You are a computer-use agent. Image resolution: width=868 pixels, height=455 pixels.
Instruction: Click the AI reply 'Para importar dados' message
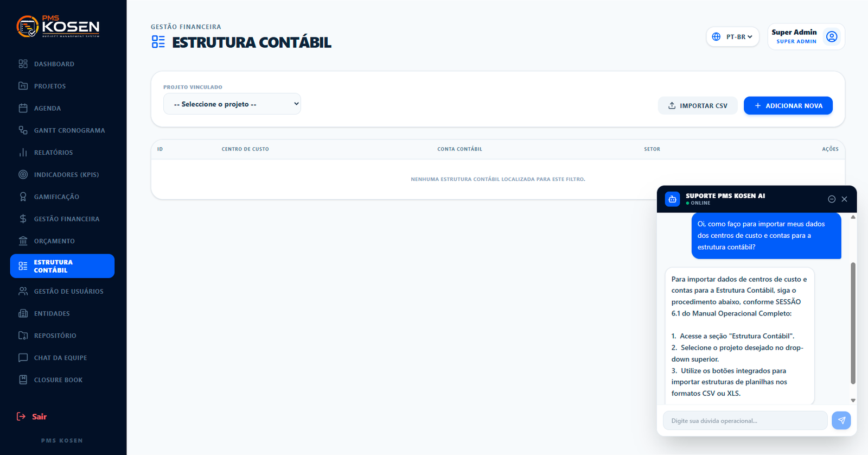[x=739, y=336]
